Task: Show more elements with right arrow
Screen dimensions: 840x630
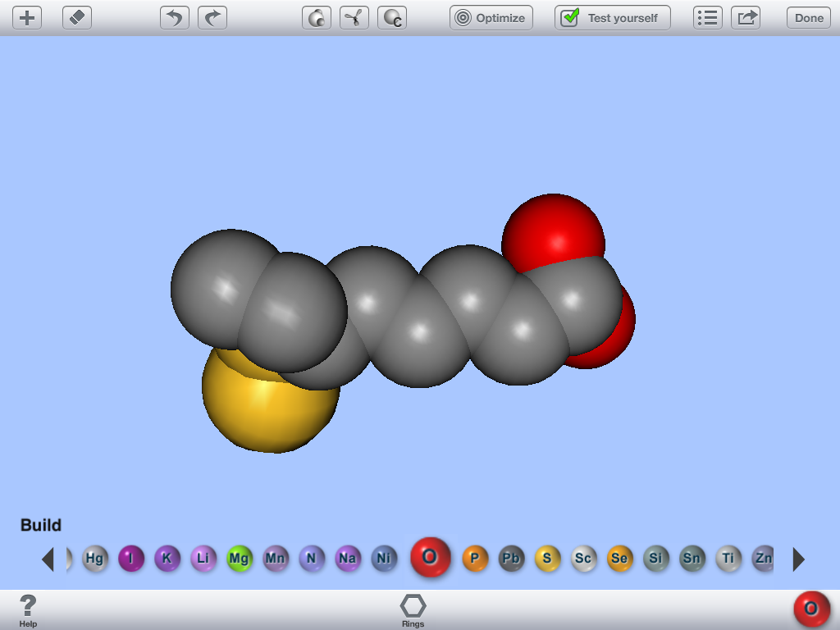Action: tap(799, 559)
